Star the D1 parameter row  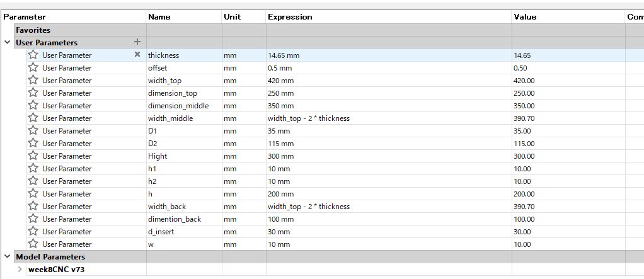tap(33, 131)
